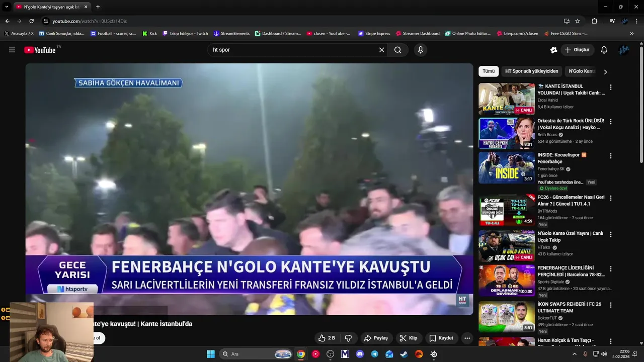The image size is (644, 362).
Task: Open Steam from the taskbar
Action: point(404,354)
